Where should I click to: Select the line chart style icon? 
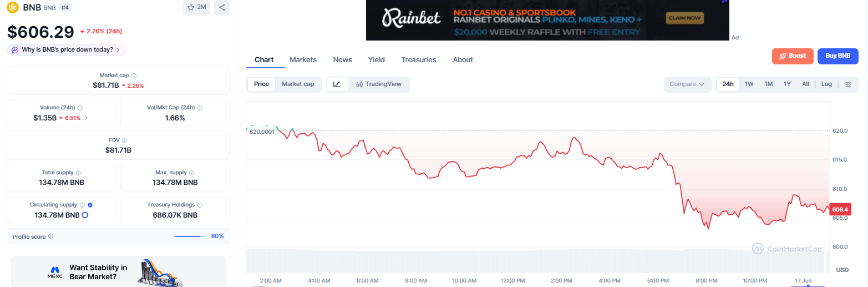point(337,84)
